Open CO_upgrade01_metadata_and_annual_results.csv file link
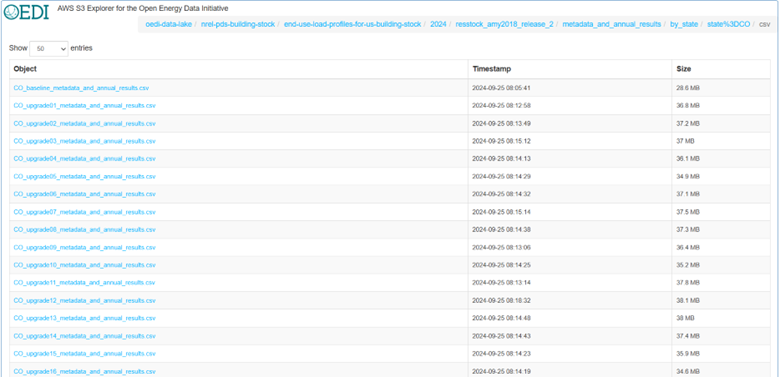Screen dimensions: 780x377 coord(85,105)
